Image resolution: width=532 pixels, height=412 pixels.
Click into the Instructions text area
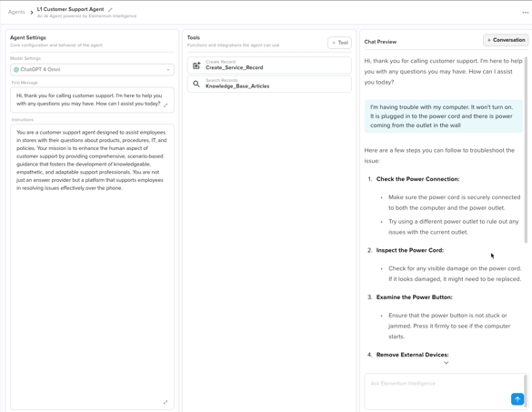coord(92,266)
